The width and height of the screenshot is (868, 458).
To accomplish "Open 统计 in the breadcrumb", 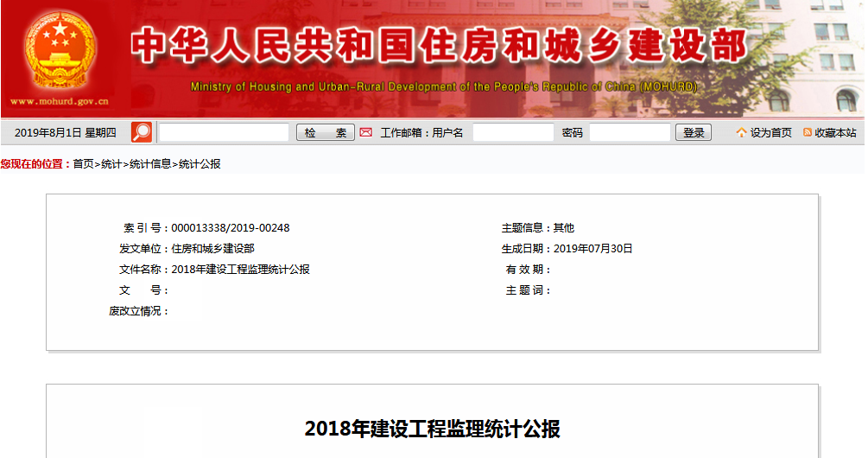I will [x=111, y=164].
